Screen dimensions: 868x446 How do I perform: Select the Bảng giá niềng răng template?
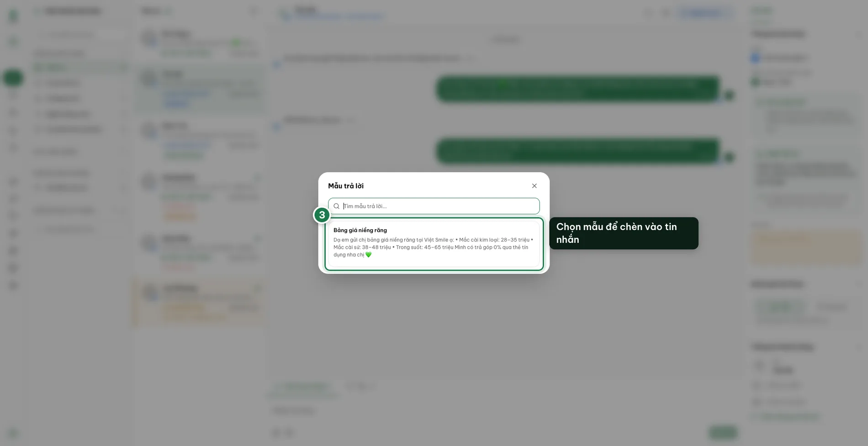point(434,244)
